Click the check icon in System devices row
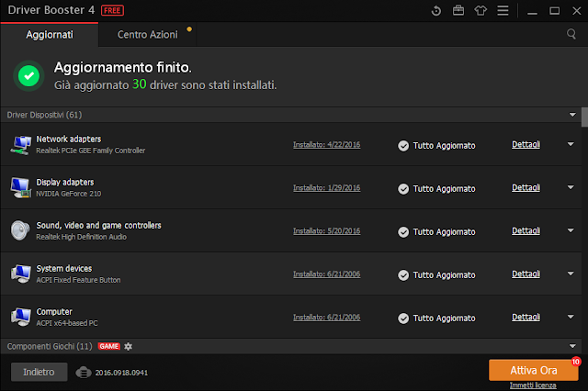Screen dimensions: 588x391 [x=403, y=275]
